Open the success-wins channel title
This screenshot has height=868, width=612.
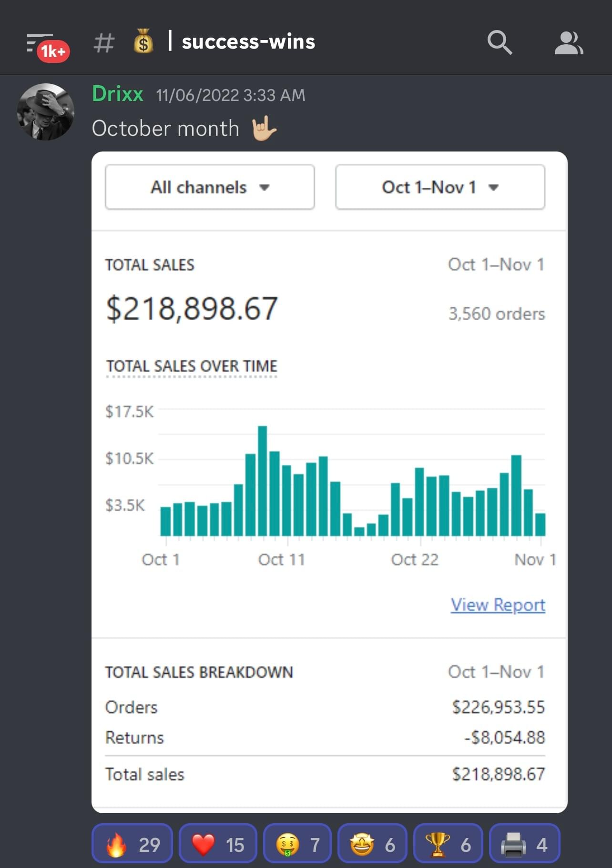248,42
